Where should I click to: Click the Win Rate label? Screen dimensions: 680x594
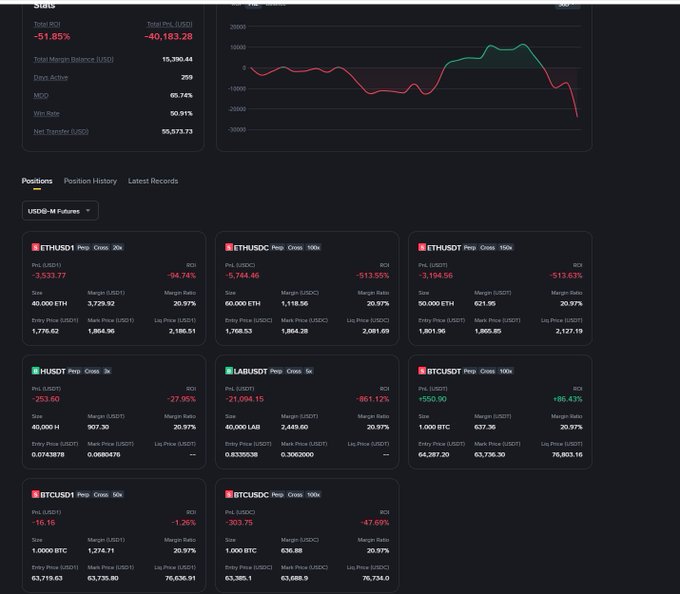click(x=46, y=114)
